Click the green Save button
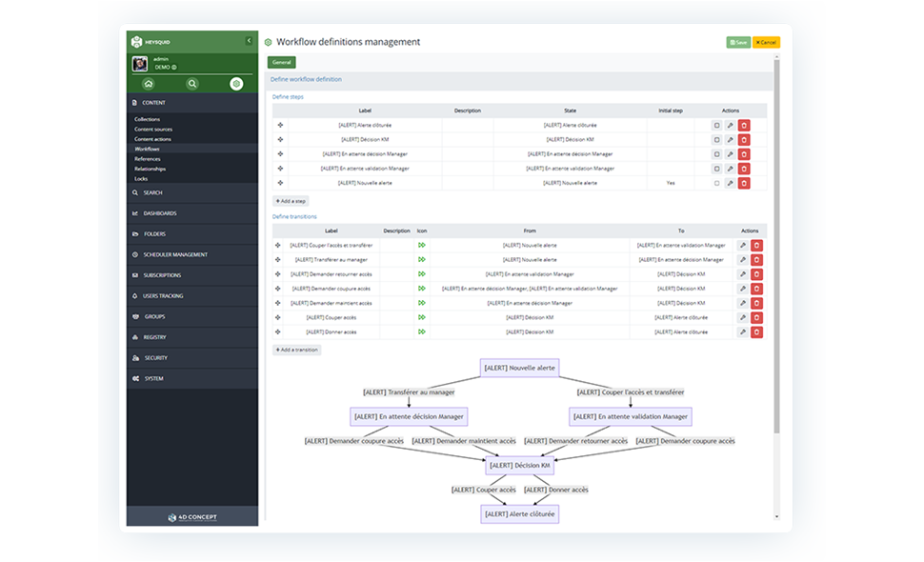 738,43
